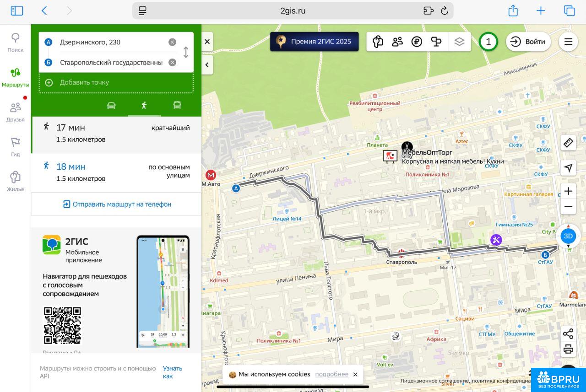Open a new Safari tab

(x=541, y=11)
